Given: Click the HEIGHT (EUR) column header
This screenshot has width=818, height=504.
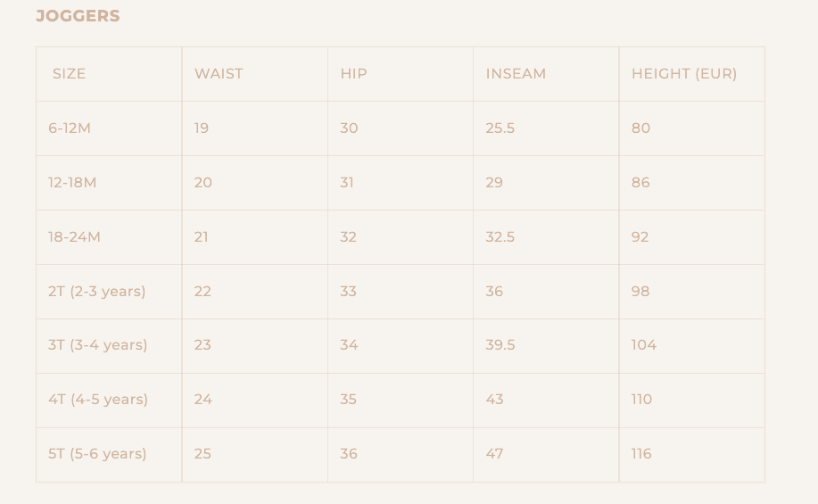Looking at the screenshot, I should [684, 74].
